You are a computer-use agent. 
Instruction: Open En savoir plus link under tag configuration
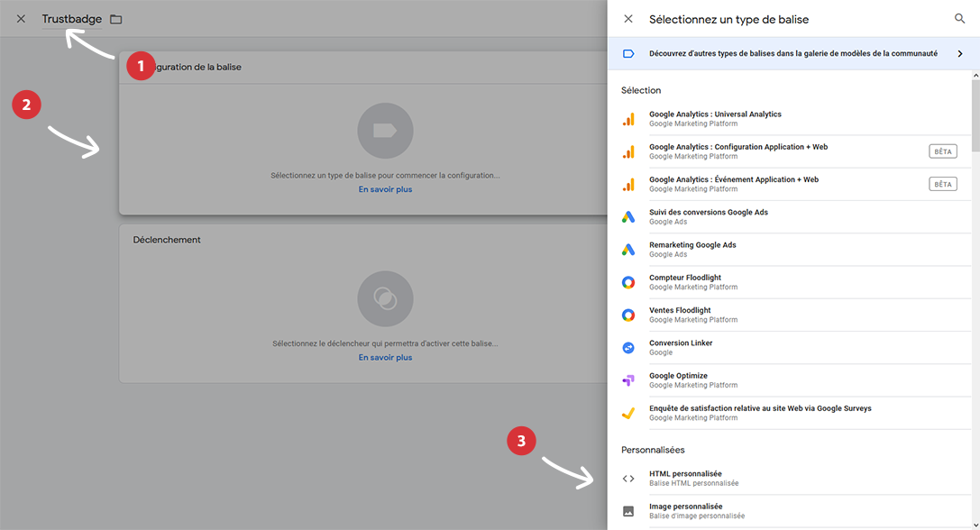(x=385, y=189)
